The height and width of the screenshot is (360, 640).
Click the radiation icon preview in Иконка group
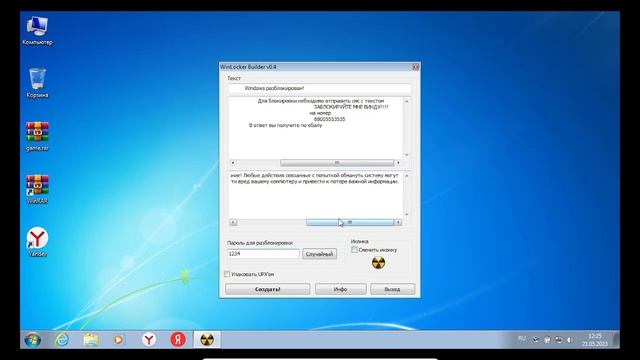378,263
